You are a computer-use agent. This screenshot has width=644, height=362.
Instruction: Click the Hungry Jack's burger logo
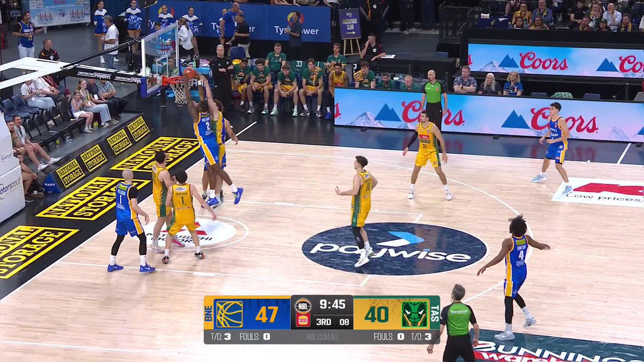(x=303, y=320)
